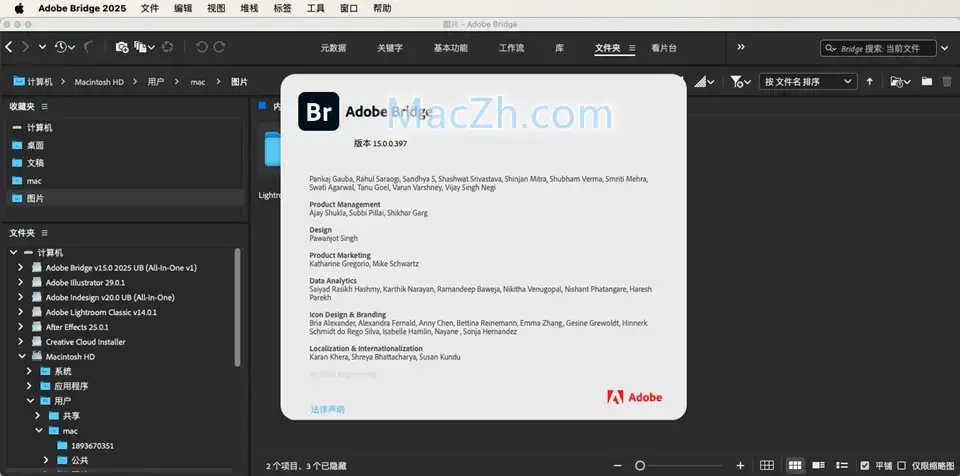Screen dimensions: 960x476
Task: Click the open in Camera Raw aperture icon
Action: (167, 47)
